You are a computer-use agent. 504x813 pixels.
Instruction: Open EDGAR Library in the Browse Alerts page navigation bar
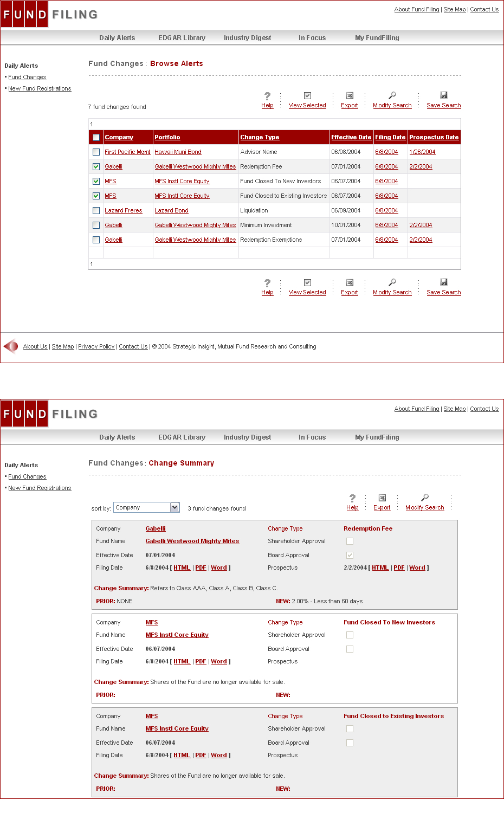click(182, 38)
